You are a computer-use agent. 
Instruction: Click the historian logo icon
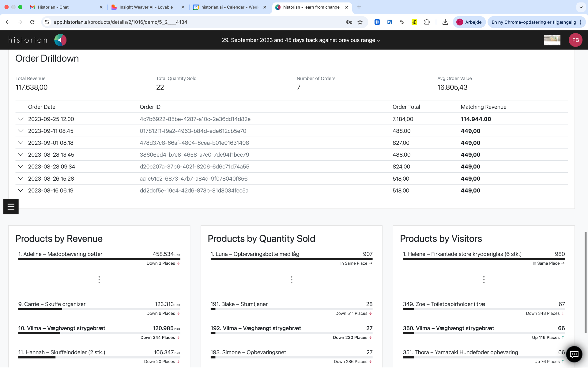[x=60, y=40]
